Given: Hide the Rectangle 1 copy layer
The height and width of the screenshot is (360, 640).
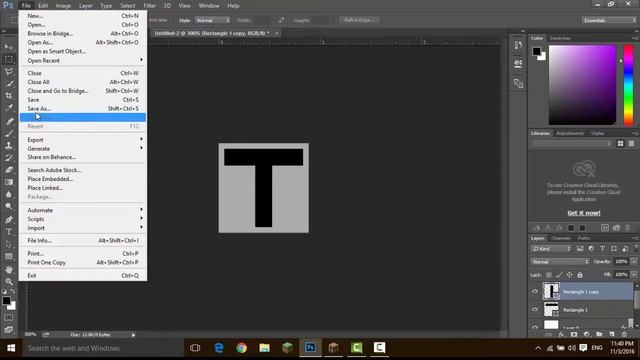Looking at the screenshot, I should click(x=535, y=291).
